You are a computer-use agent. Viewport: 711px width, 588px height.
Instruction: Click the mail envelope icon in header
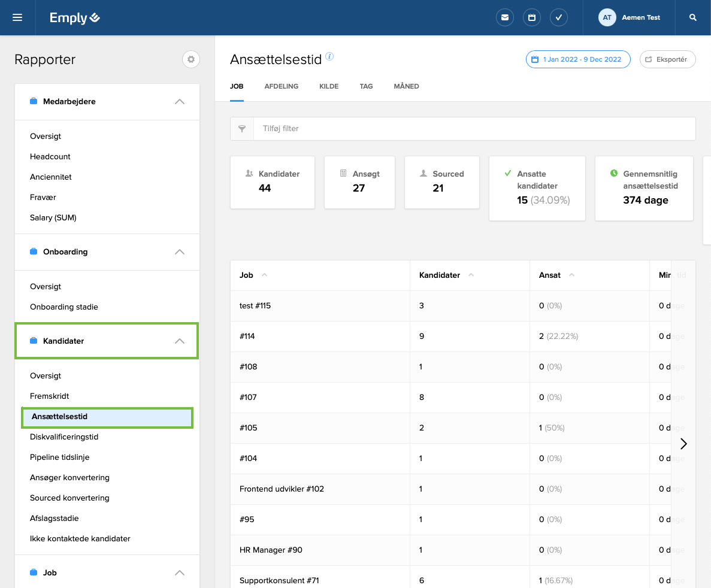(505, 17)
